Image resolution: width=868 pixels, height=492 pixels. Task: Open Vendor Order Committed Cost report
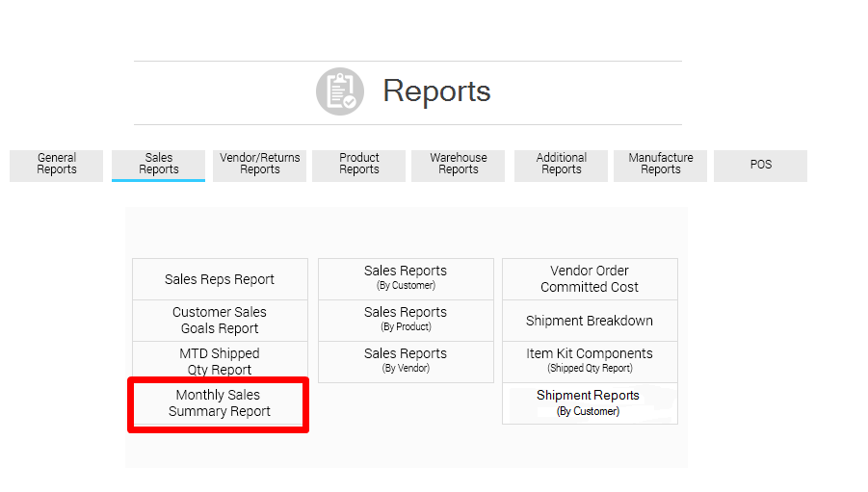590,279
